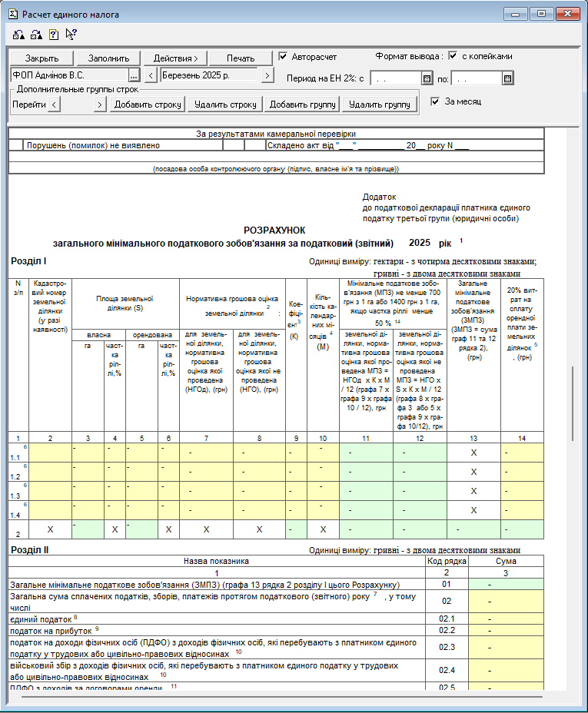Click the 'Назва показника' column header
Viewport: 588px width, 713px height.
coord(216,561)
